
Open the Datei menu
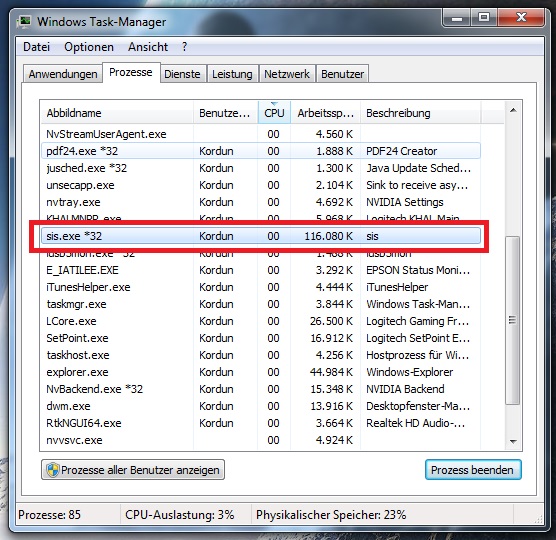36,47
